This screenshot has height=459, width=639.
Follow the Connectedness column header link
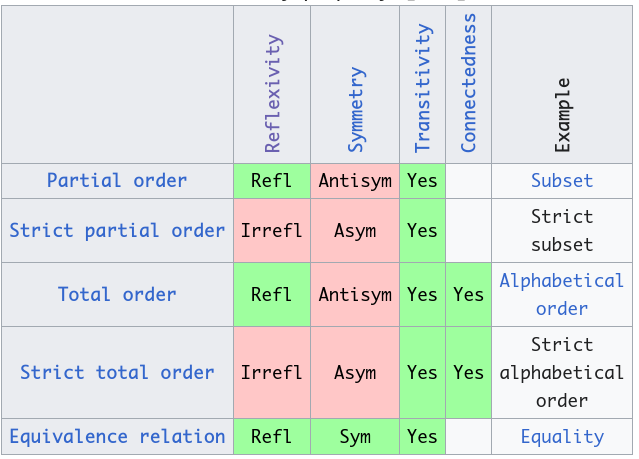(x=469, y=83)
